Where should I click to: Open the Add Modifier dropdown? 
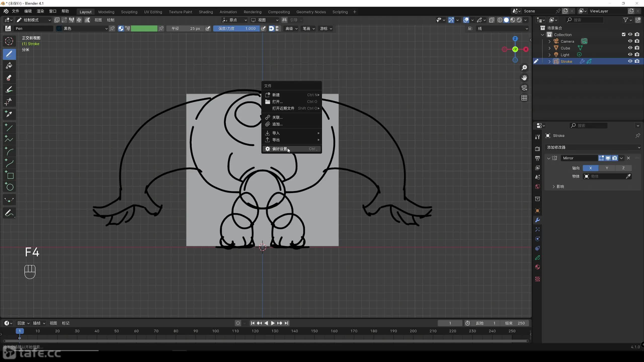pyautogui.click(x=593, y=147)
